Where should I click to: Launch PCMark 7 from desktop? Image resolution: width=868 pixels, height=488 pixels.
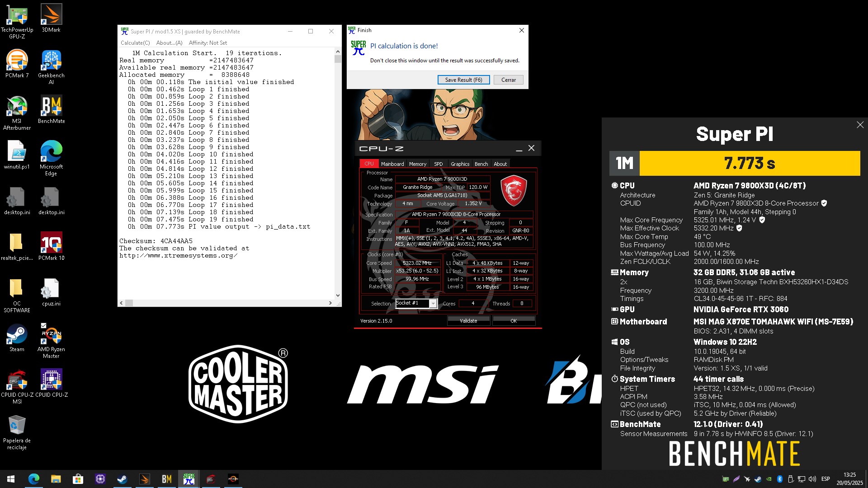17,64
